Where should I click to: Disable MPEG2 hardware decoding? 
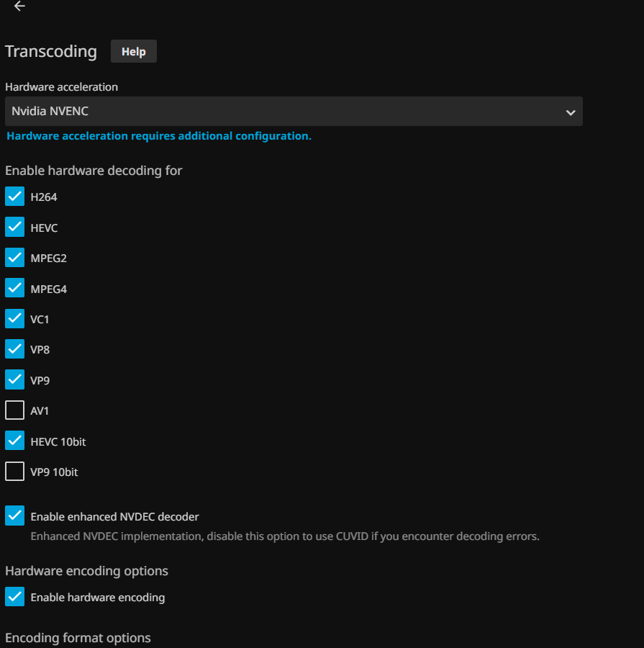[x=15, y=258]
